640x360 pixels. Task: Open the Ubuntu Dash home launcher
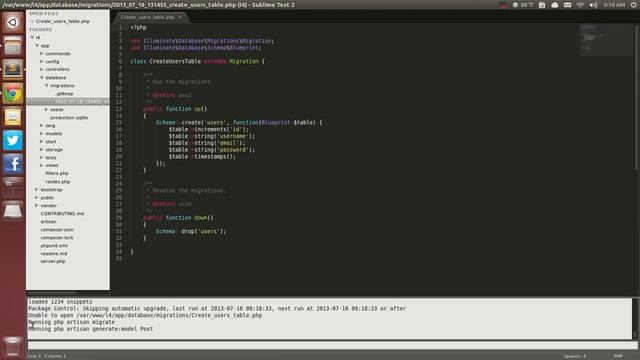[12, 22]
